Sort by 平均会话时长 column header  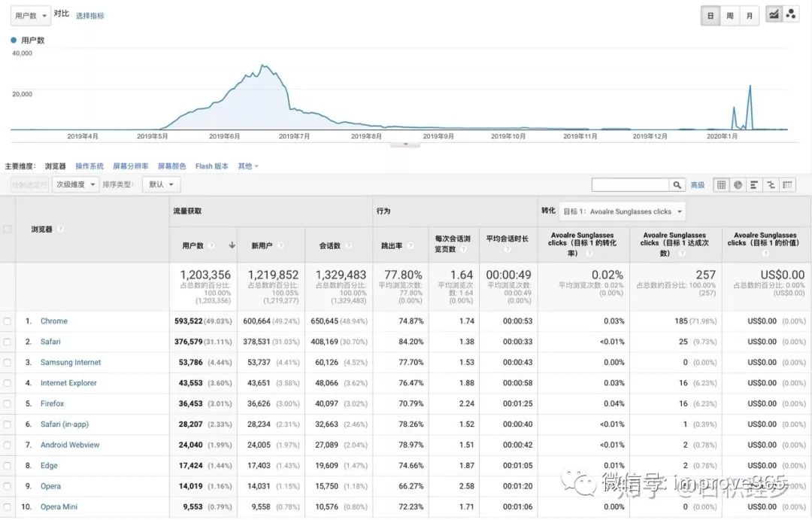pyautogui.click(x=507, y=239)
